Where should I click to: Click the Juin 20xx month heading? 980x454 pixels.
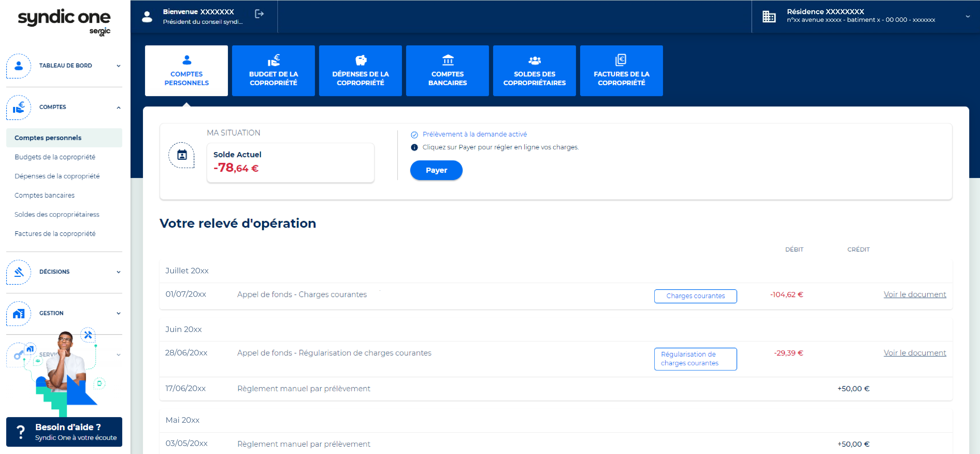coord(183,329)
